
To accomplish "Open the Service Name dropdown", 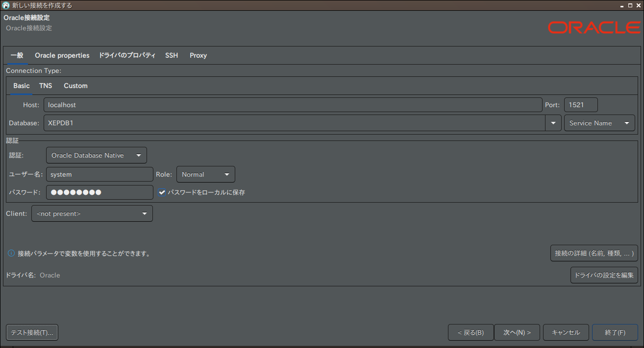I will tap(599, 123).
